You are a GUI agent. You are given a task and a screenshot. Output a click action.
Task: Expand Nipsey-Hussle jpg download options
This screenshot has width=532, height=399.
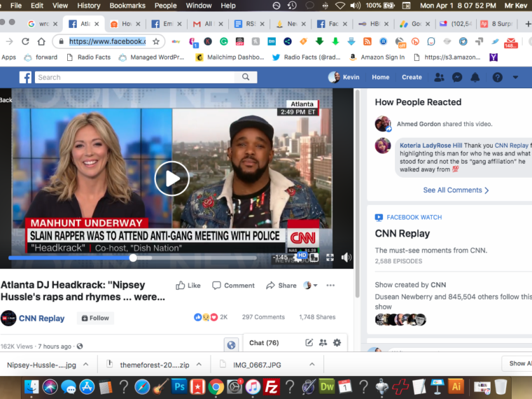click(86, 365)
